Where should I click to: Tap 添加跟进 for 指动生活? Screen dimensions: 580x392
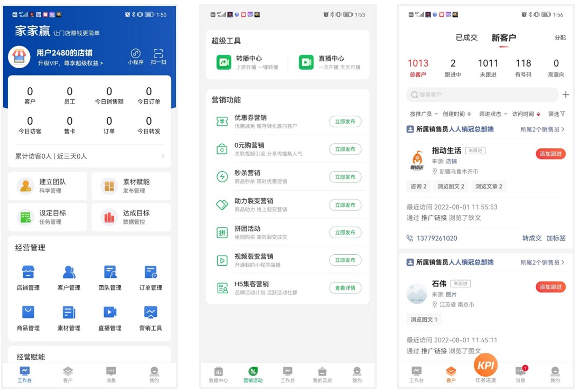[550, 154]
